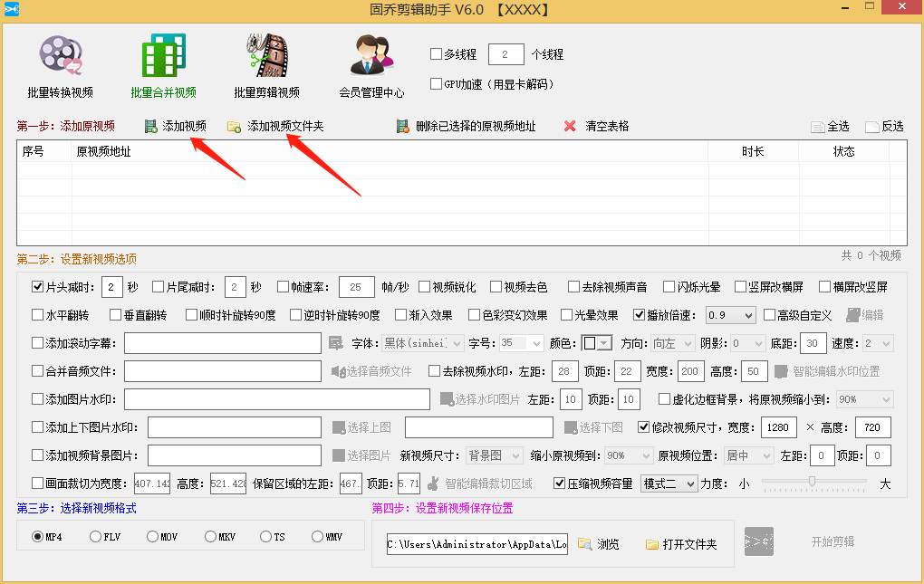Screen dimensions: 924x584
Task: Click the 选择下图 icon
Action: click(571, 427)
